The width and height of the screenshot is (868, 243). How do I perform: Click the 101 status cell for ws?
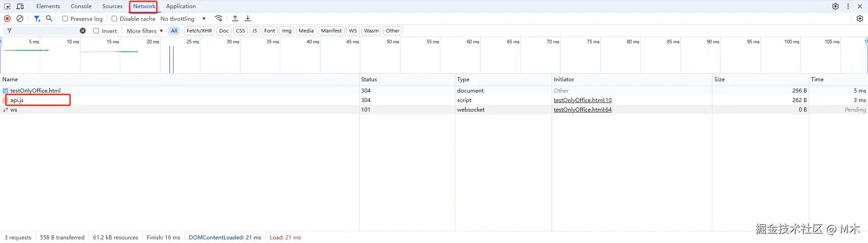click(x=366, y=110)
